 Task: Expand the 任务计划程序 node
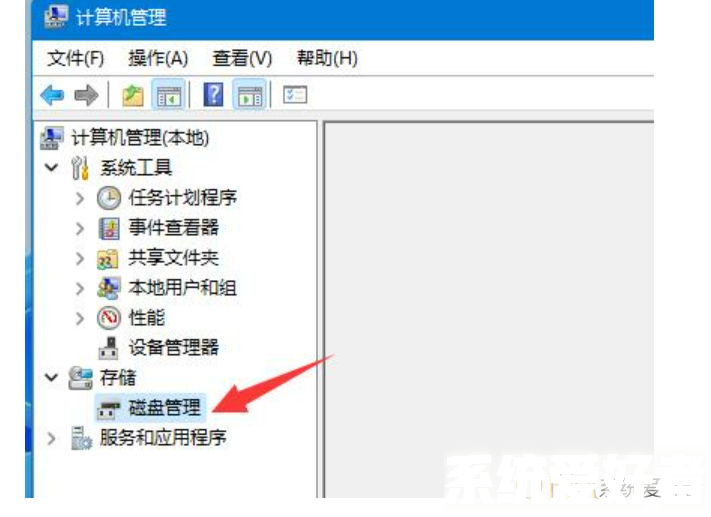coord(80,198)
